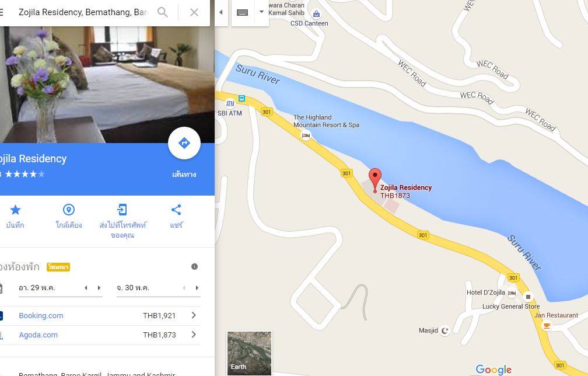Screen dimensions: 588x376
Task: Open the Agoda.com link
Action: coord(38,335)
